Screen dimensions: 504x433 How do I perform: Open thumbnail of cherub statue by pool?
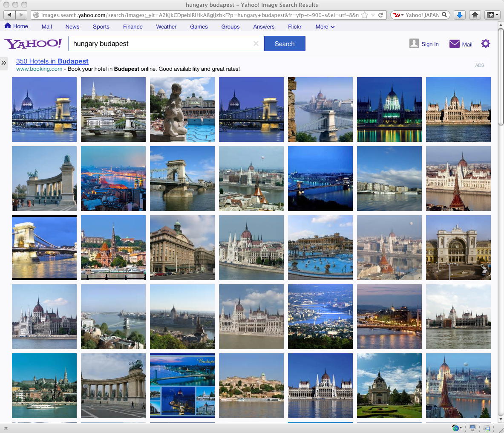tap(182, 109)
